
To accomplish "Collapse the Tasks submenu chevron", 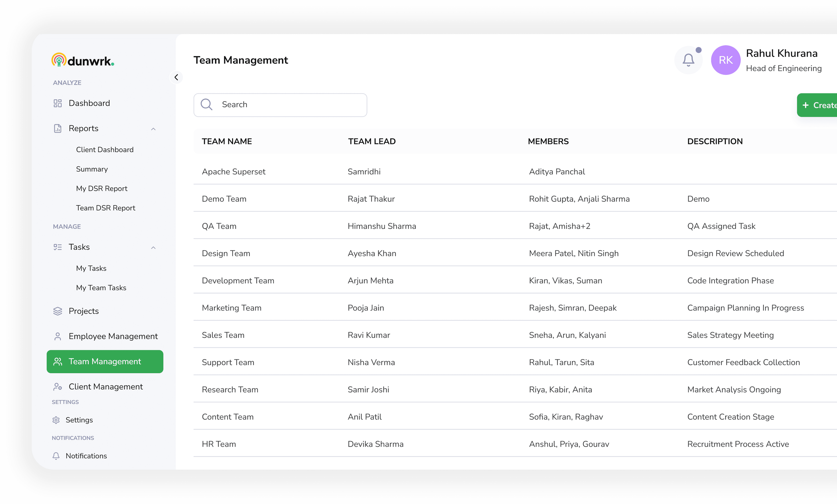I will tap(153, 247).
